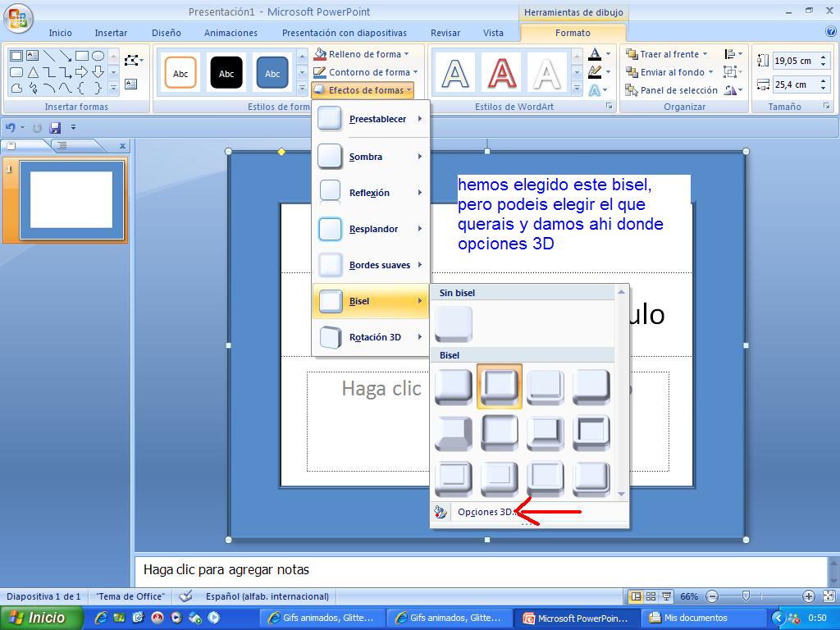This screenshot has width=840, height=630.
Task: Open the Office button menu
Action: pyautogui.click(x=18, y=17)
